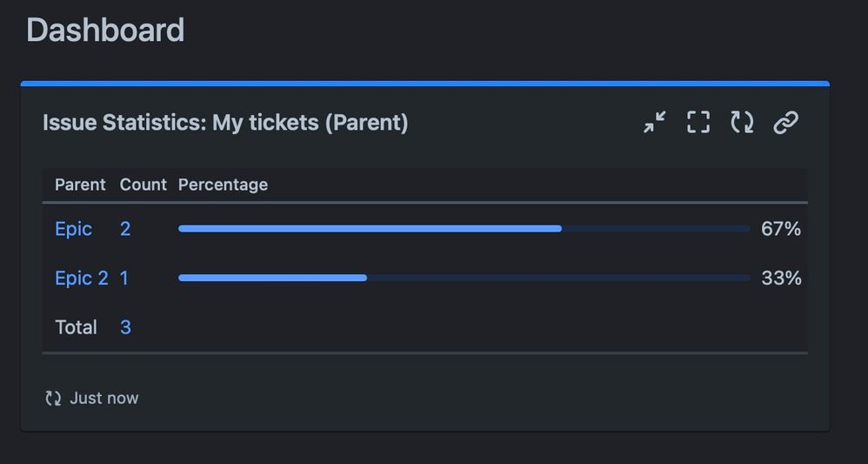This screenshot has height=464, width=868.
Task: Click the gadget title Issue Statistics
Action: click(224, 123)
